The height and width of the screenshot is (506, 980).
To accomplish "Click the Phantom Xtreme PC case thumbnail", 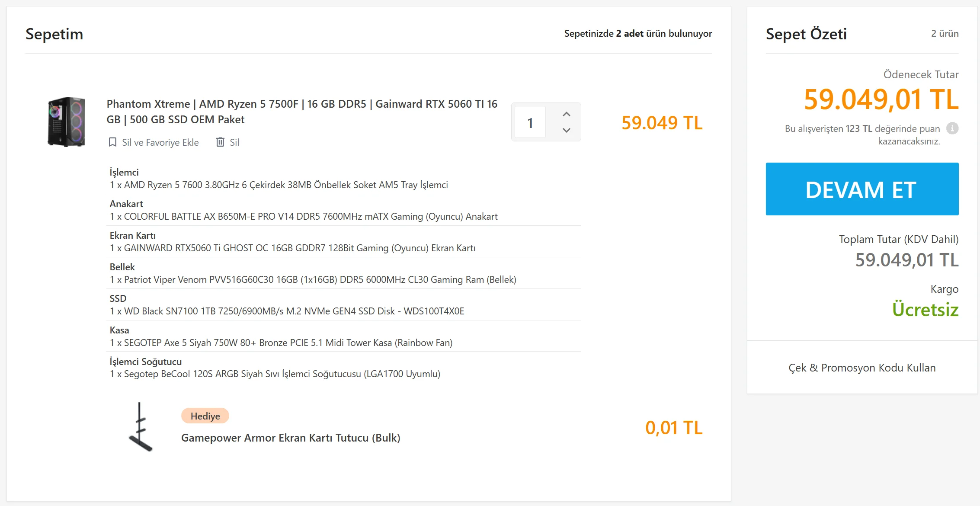I will click(66, 122).
